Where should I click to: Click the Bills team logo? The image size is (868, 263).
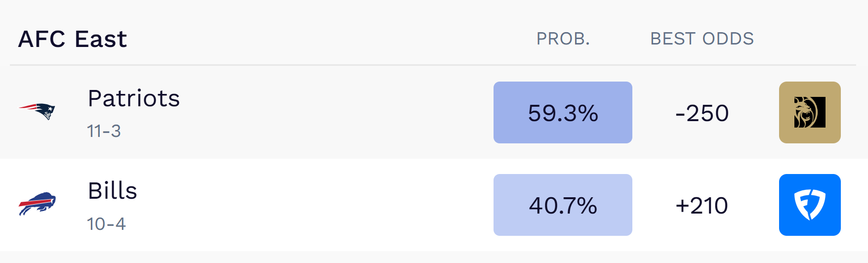click(x=37, y=204)
